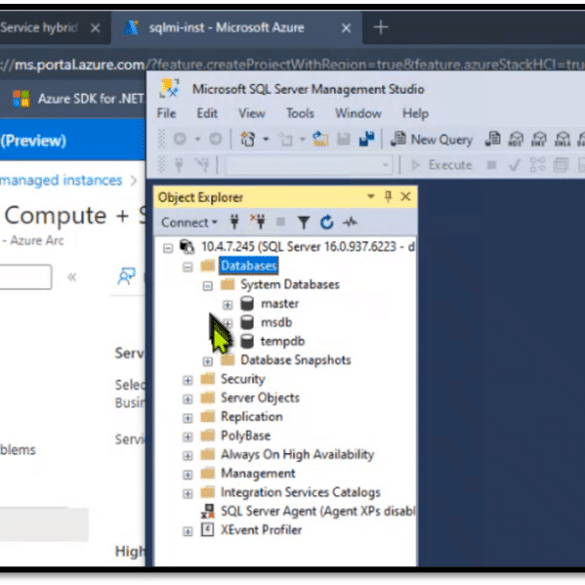Click the Azure portal search input field
This screenshot has height=585, width=585.
[x=25, y=277]
